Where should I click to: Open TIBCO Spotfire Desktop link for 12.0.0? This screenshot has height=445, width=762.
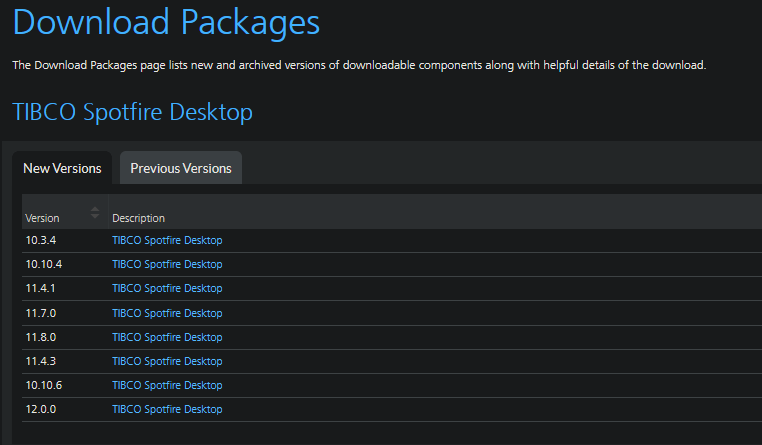pyautogui.click(x=167, y=409)
